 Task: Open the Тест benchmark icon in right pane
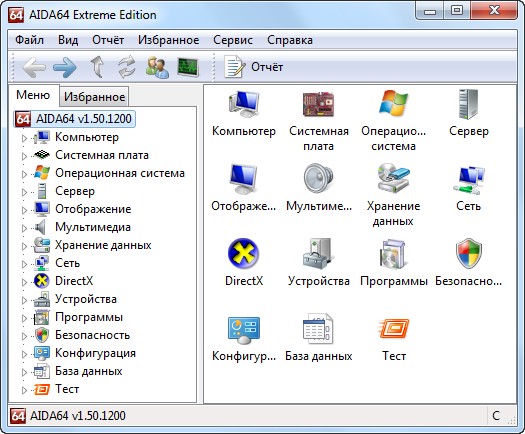tap(393, 329)
